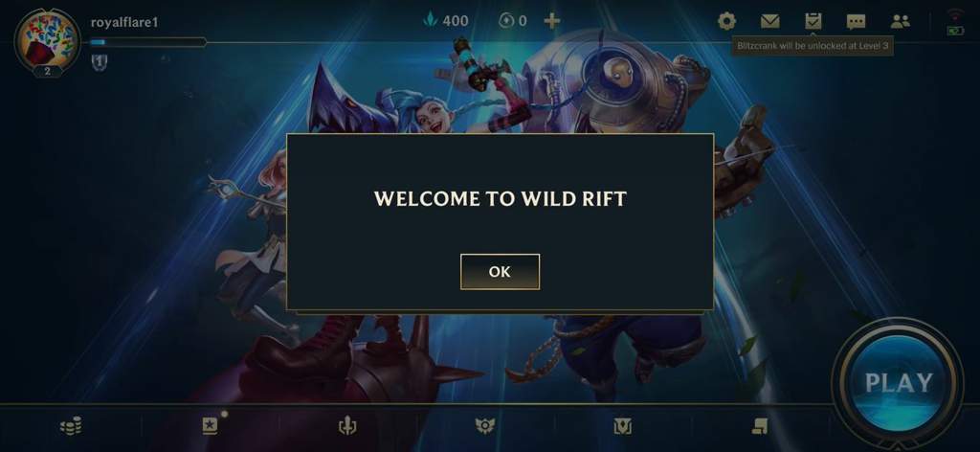980x452 pixels.
Task: Tap the 400 Blue Motes currency counter
Action: (x=446, y=21)
